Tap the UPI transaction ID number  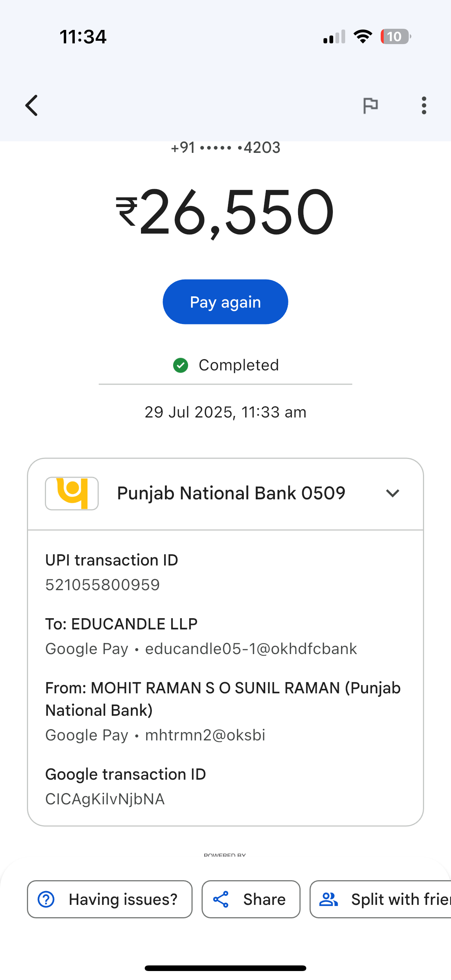(x=102, y=585)
